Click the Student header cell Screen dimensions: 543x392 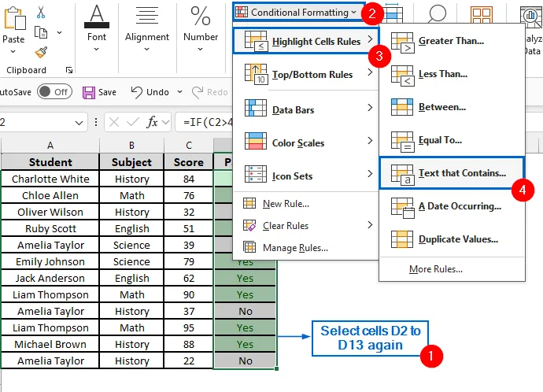50,162
